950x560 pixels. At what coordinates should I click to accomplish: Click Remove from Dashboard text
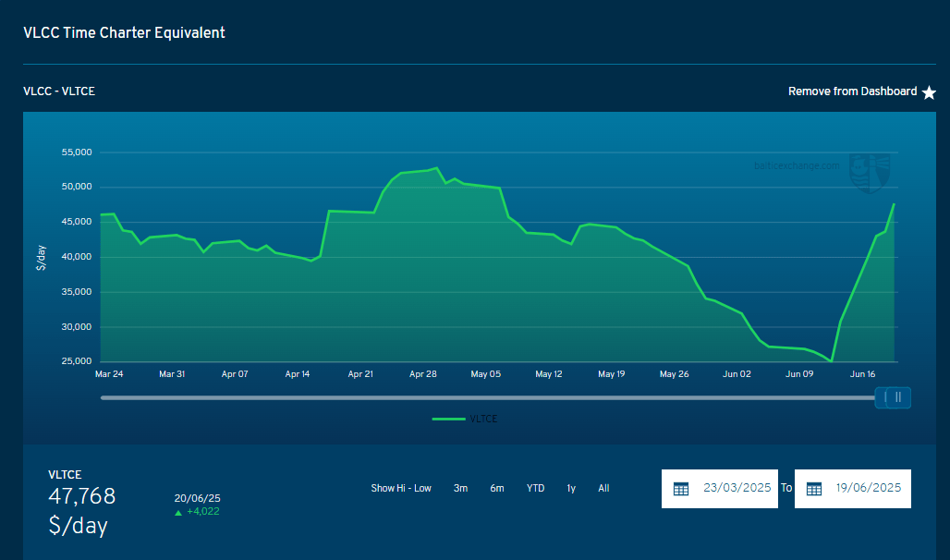(852, 91)
